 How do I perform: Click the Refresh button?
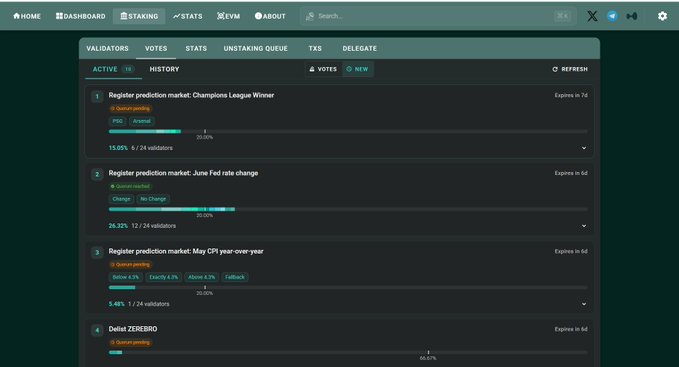(570, 69)
